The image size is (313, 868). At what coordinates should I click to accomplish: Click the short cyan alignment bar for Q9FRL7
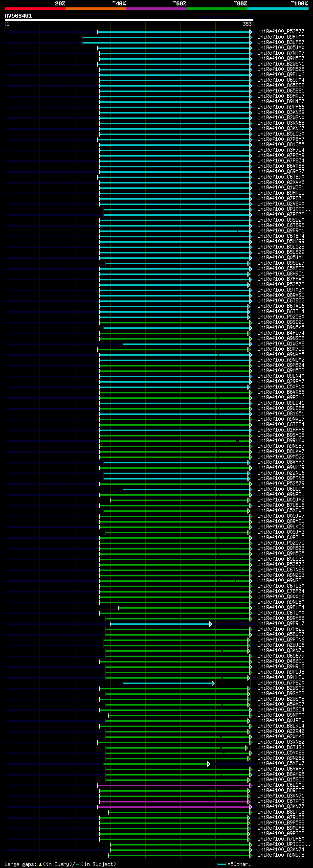pyautogui.click(x=161, y=624)
